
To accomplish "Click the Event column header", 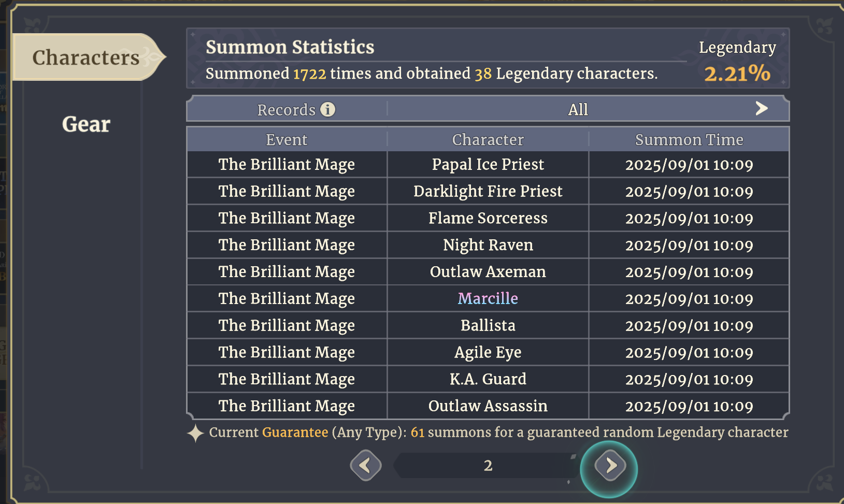I will [287, 140].
